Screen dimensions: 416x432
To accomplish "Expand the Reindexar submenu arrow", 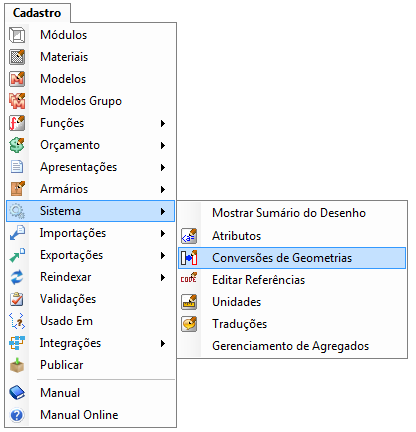I will click(163, 277).
